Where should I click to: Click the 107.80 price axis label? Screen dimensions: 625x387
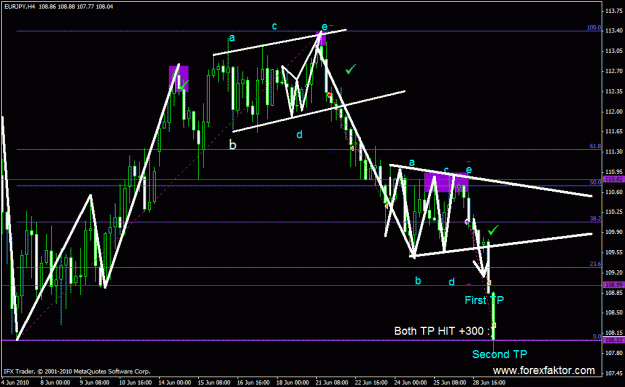(x=614, y=353)
